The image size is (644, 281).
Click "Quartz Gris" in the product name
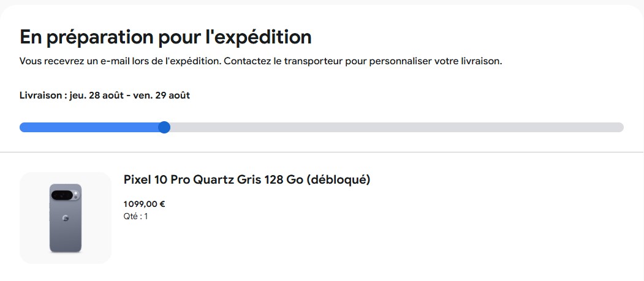pyautogui.click(x=227, y=179)
